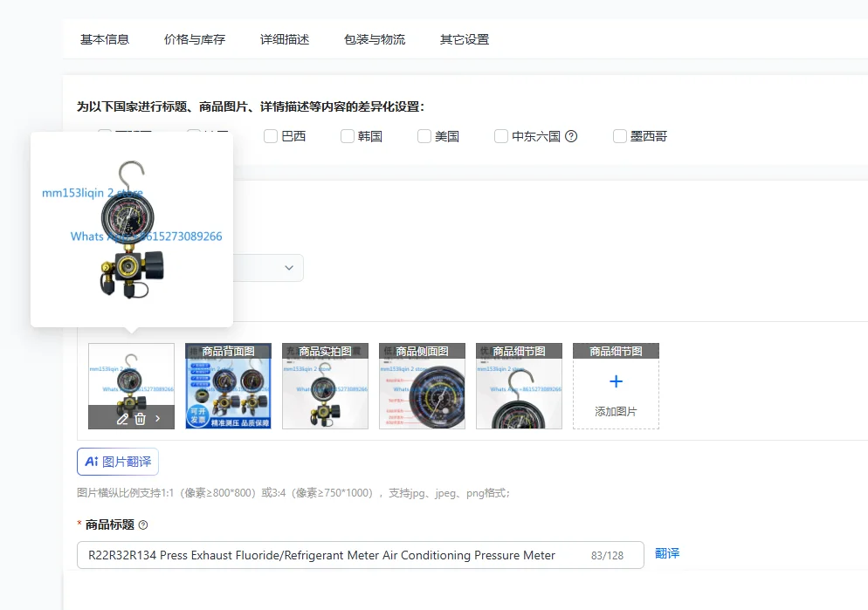Open help icon next to 中东六国
Viewport: 868px width, 610px height.
click(571, 136)
